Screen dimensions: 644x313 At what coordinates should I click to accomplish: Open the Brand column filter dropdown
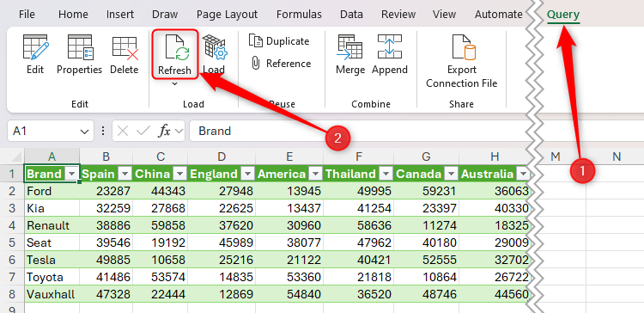[72, 174]
